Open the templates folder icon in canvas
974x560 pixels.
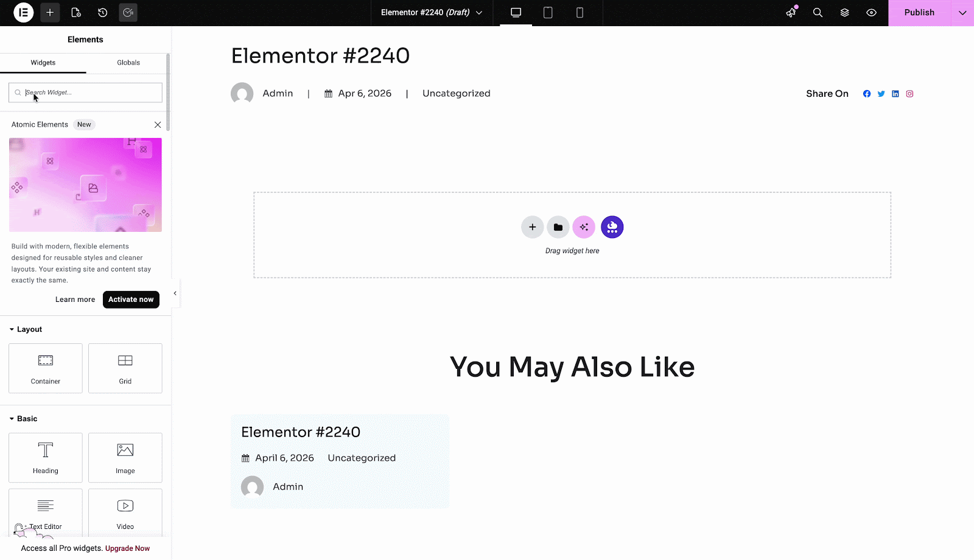point(558,226)
